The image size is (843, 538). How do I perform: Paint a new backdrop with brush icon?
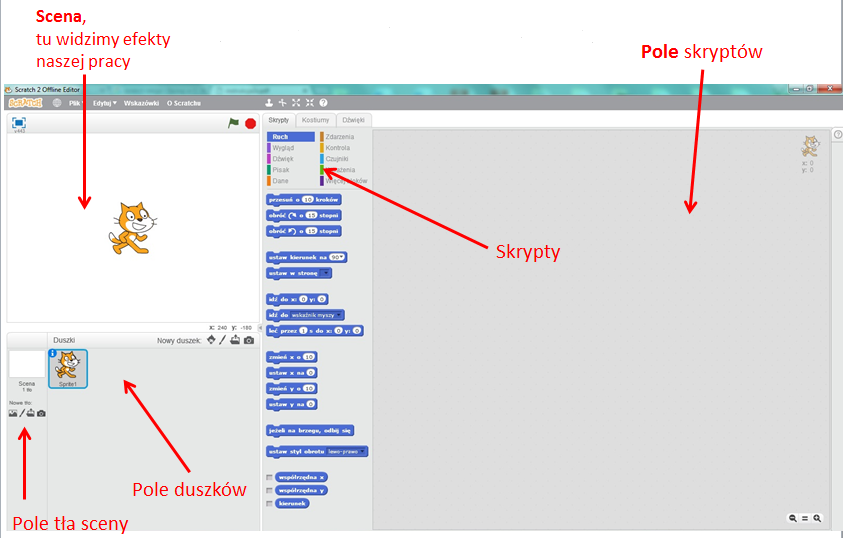[23, 413]
